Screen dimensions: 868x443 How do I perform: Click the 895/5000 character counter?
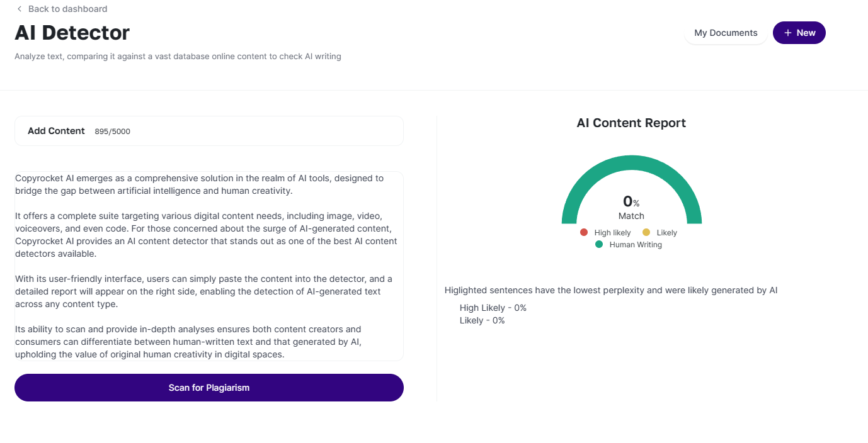[113, 132]
